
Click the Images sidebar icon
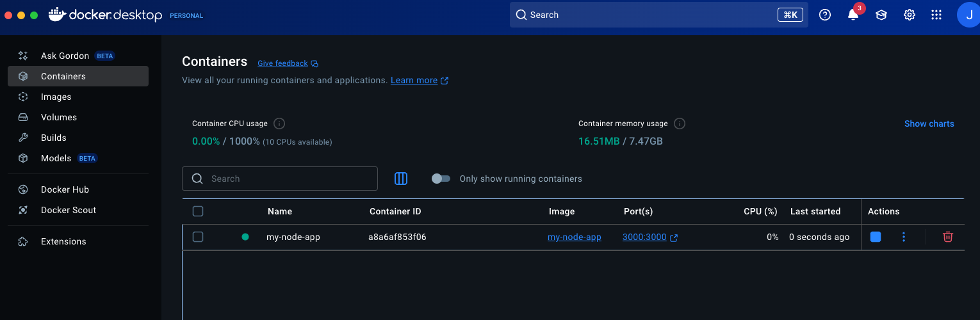(23, 97)
